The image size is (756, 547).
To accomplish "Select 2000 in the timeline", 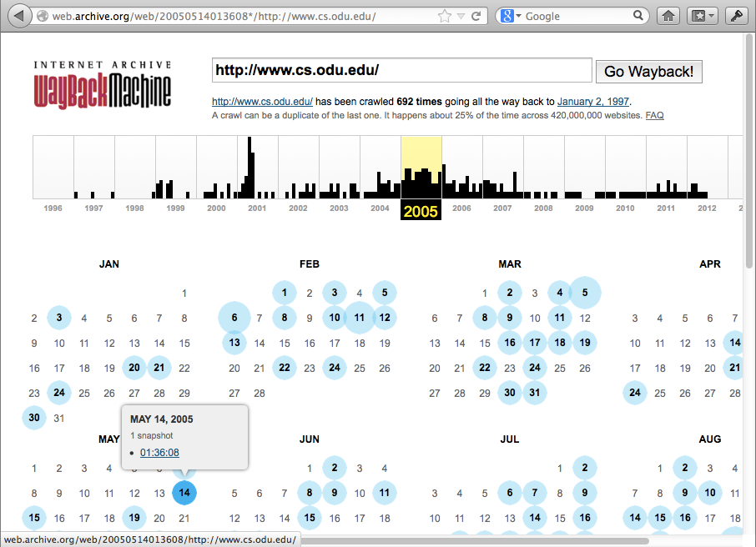I will tap(216, 208).
